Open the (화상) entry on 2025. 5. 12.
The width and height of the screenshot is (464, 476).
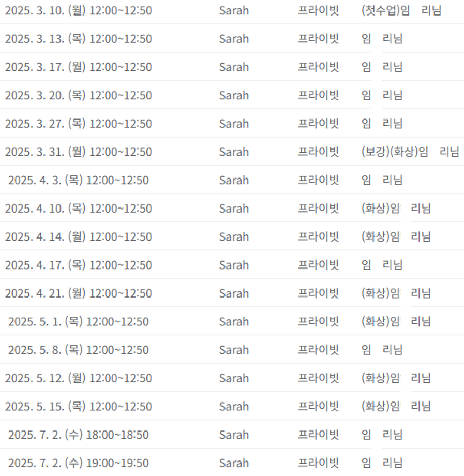pyautogui.click(x=396, y=378)
